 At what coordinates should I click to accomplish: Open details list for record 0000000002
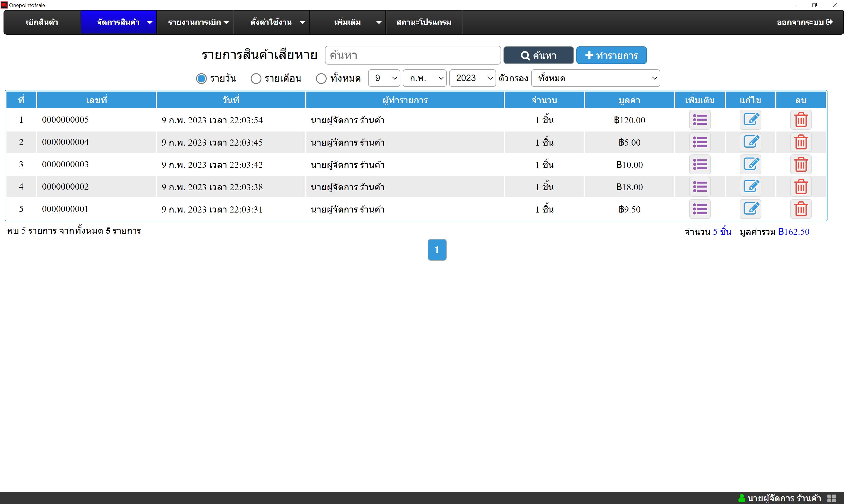pos(699,187)
